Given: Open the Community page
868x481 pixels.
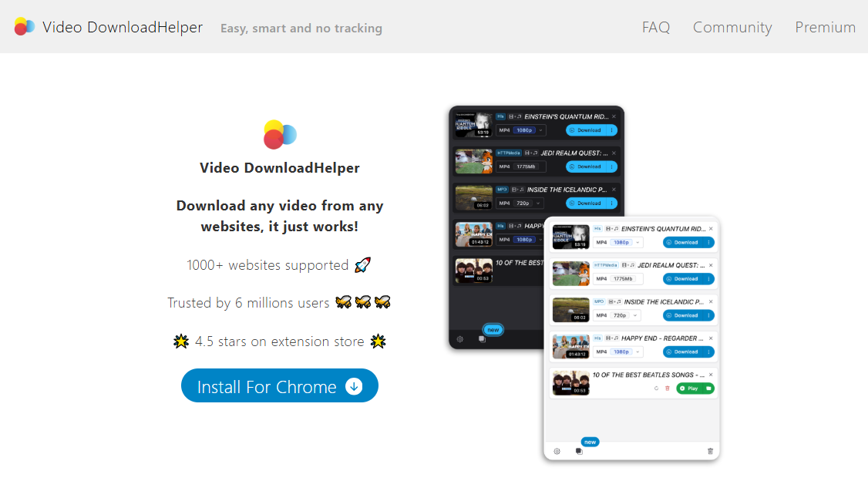Looking at the screenshot, I should [732, 27].
